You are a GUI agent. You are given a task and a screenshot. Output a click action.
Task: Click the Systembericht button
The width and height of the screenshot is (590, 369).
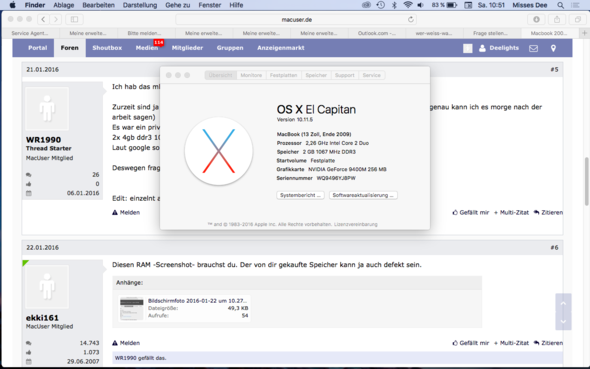[x=300, y=195]
